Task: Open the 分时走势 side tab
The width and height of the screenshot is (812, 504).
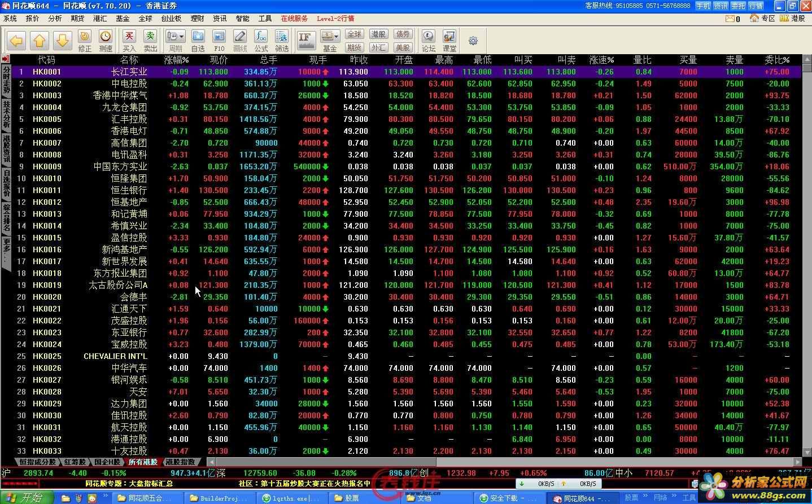Action: [6, 80]
